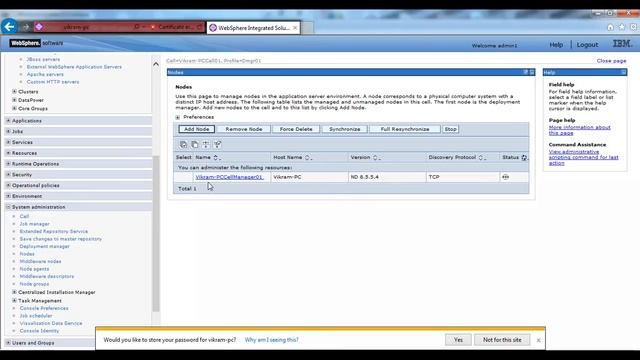Viewport: 640px width, 360px height.
Task: Expand the Core Groups tree node
Action: tap(14, 109)
